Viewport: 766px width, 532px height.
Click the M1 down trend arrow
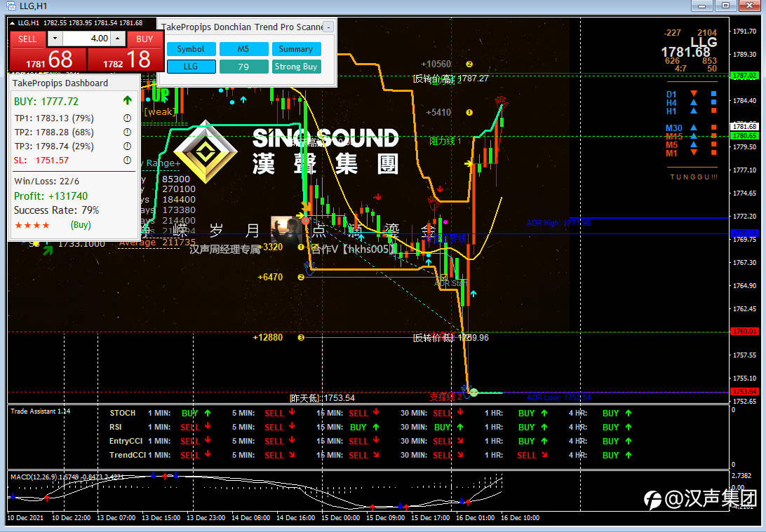click(694, 153)
